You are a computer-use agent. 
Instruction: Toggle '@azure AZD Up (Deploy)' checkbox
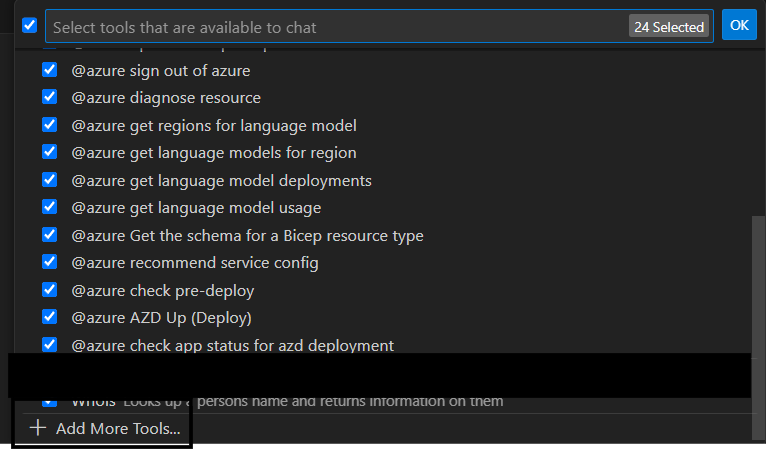(49, 317)
